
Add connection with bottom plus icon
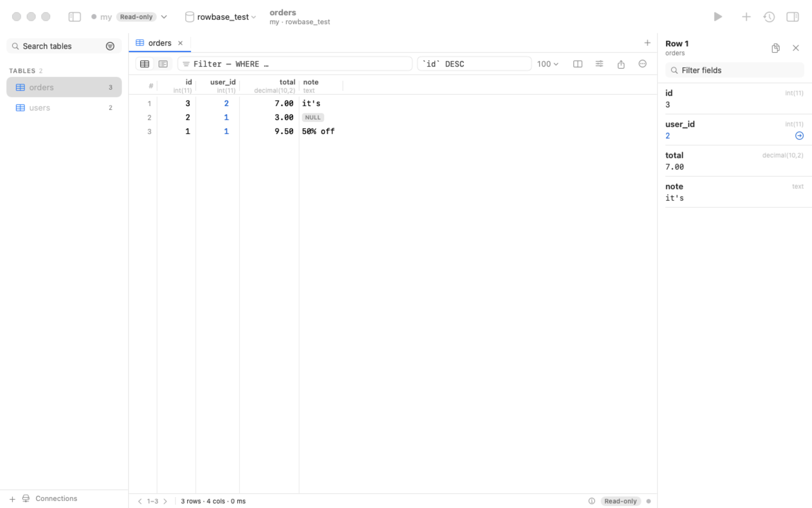[x=13, y=499]
